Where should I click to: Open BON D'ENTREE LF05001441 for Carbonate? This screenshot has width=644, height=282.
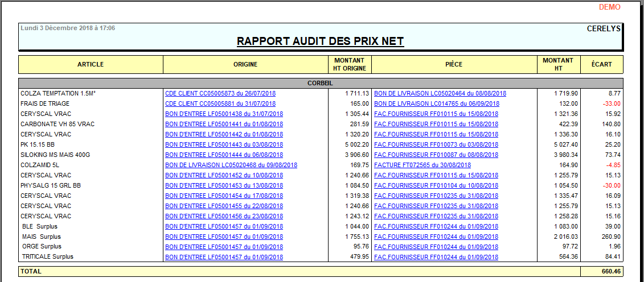(224, 124)
